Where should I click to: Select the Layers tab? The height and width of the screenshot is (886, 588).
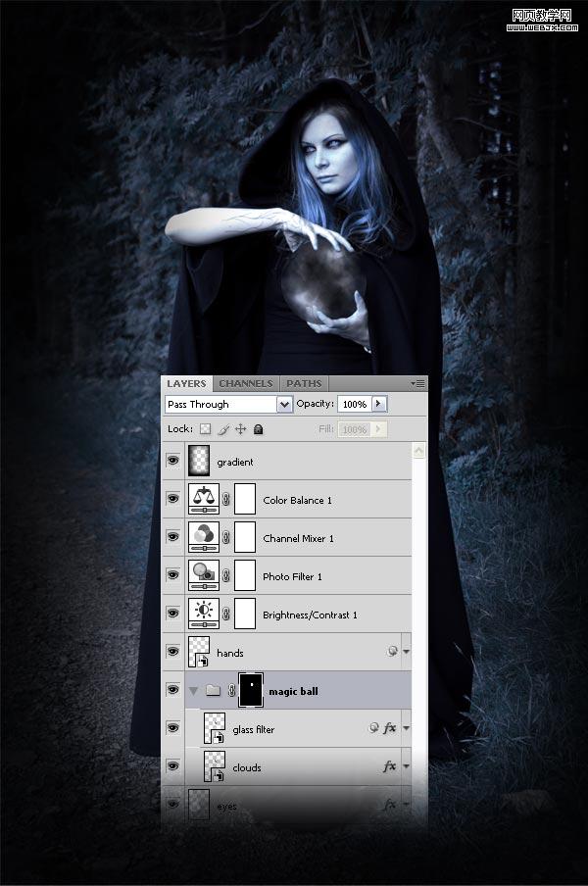point(186,383)
